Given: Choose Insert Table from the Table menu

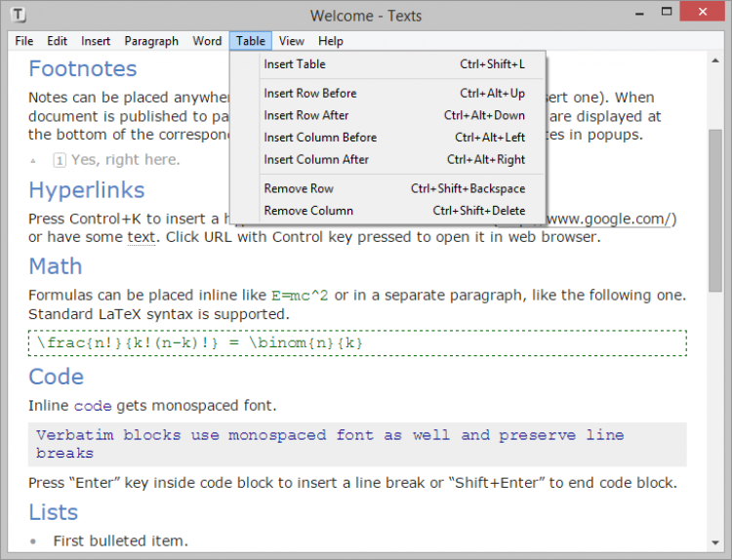Looking at the screenshot, I should pyautogui.click(x=295, y=64).
